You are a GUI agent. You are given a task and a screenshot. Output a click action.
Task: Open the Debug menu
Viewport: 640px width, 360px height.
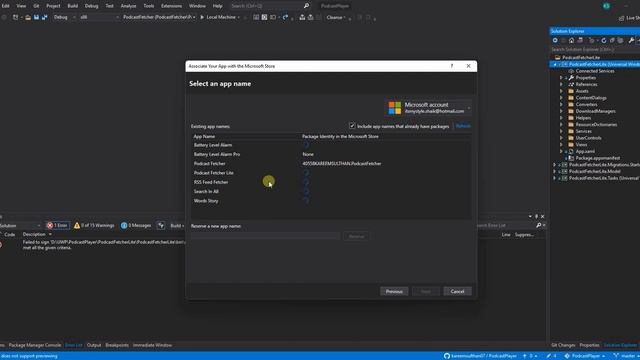(x=91, y=6)
